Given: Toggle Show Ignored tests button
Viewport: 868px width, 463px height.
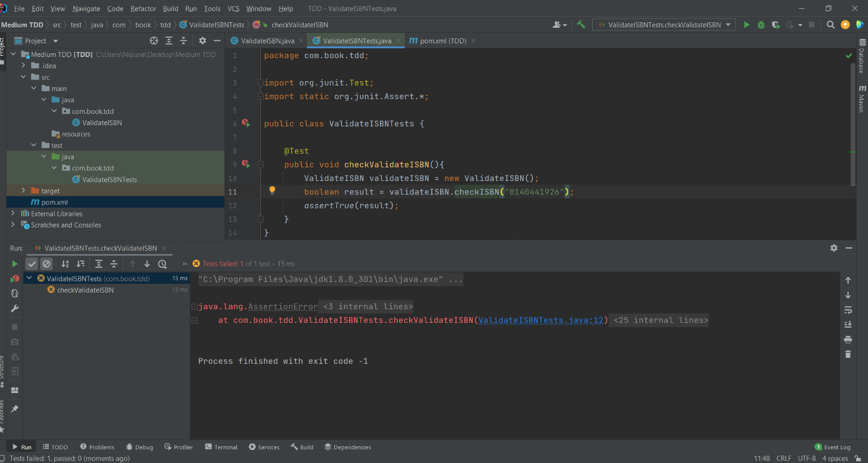Looking at the screenshot, I should pos(46,264).
